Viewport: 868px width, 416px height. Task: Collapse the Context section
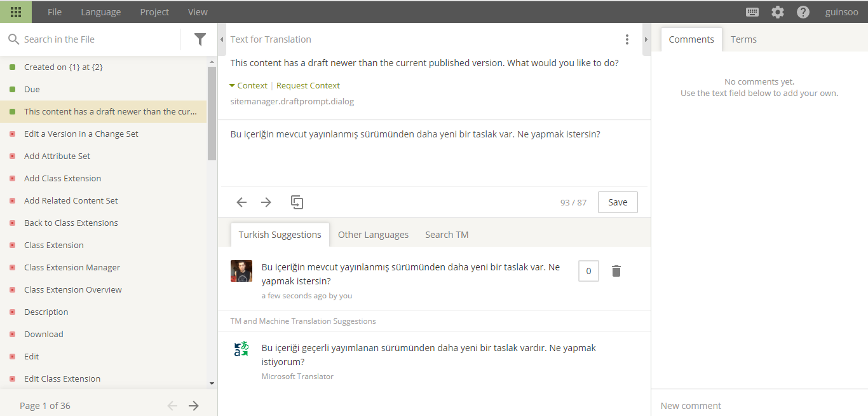[248, 85]
